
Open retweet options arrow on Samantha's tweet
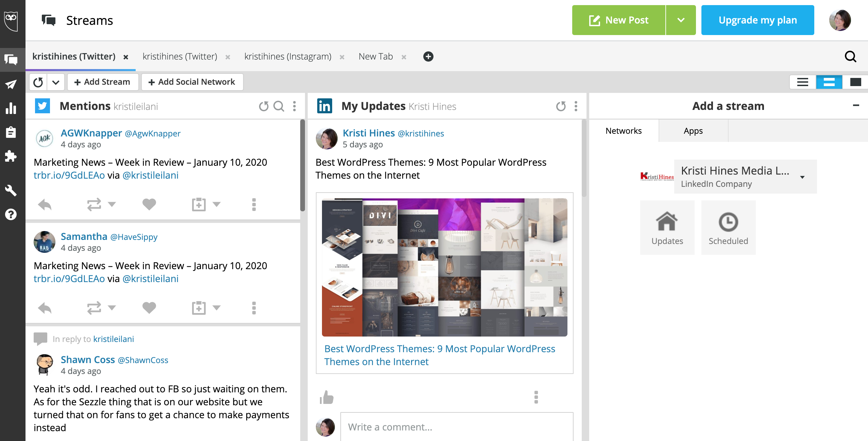point(112,308)
